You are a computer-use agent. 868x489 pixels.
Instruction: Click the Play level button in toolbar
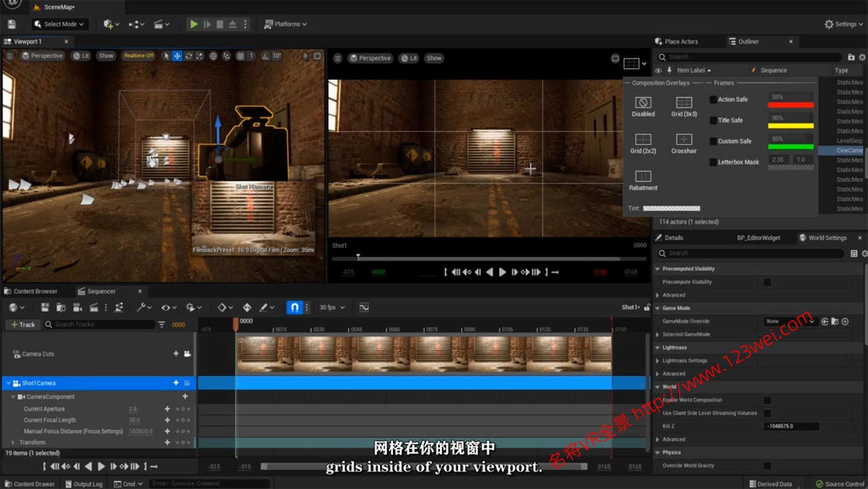194,24
